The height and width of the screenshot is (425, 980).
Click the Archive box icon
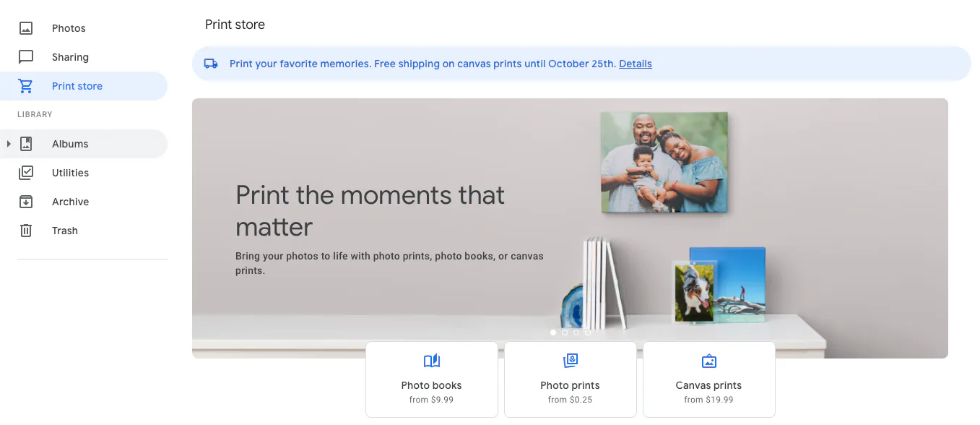point(26,202)
